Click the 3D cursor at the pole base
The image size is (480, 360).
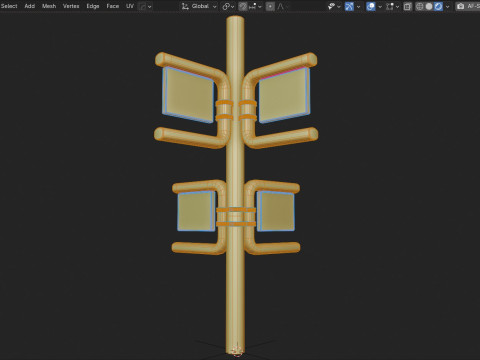pos(237,351)
